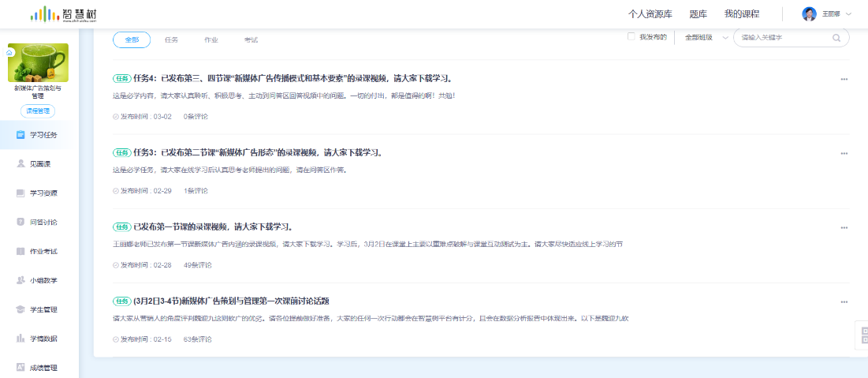Open 问答讨论 in the sidebar
Screen dimensions: 868x378
(x=43, y=223)
